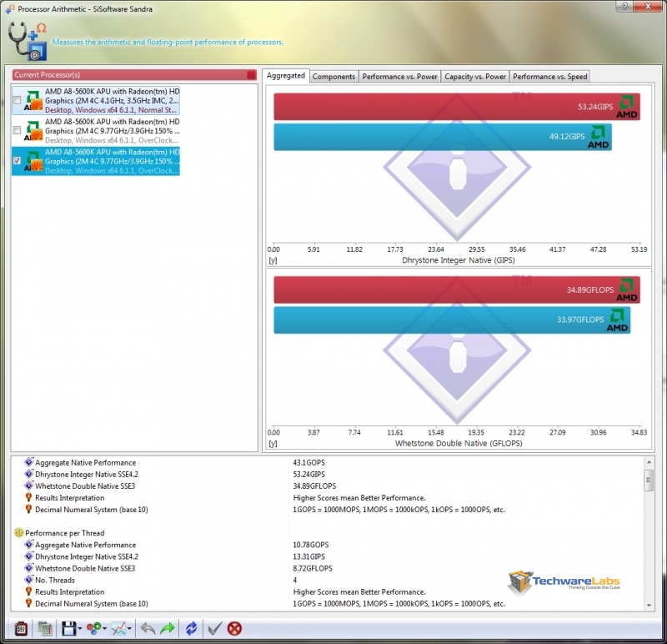Image resolution: width=667 pixels, height=644 pixels.
Task: Click the results list scrollbar down arrow
Action: pyautogui.click(x=649, y=605)
